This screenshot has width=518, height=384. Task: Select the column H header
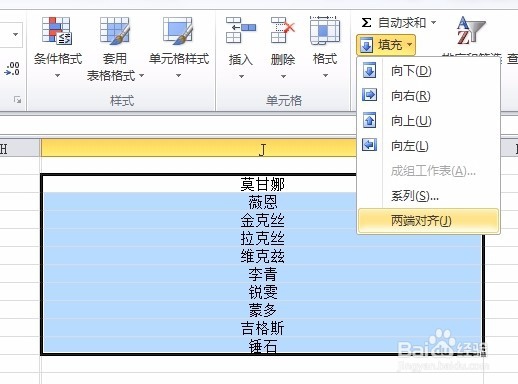19,148
